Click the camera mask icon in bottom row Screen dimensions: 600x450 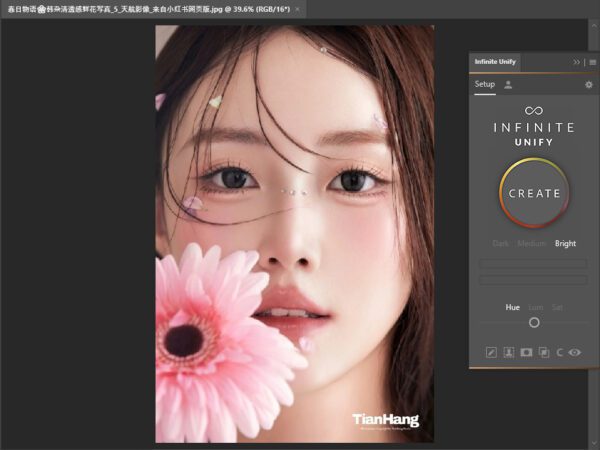(526, 352)
